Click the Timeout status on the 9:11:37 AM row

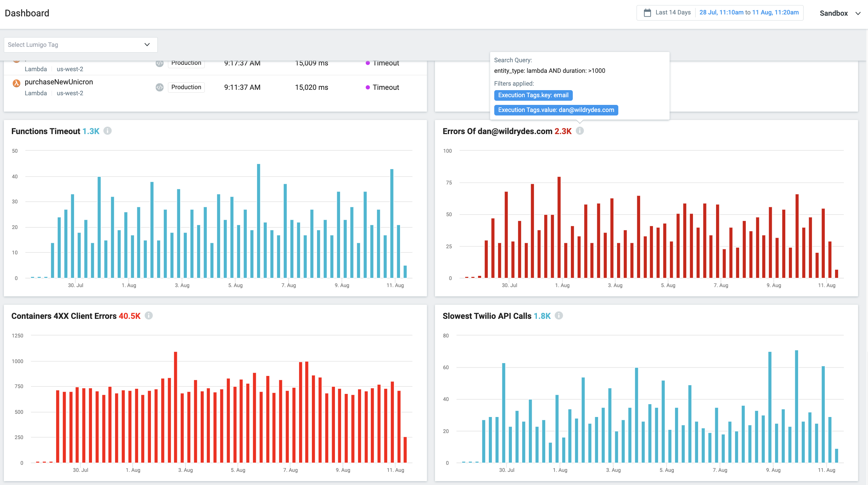tap(386, 87)
